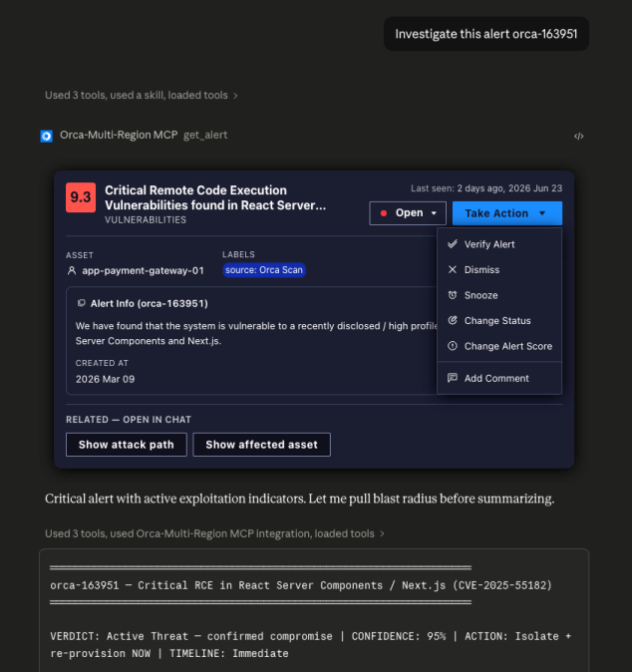
Task: Click the 9.3 severity score badge
Action: click(x=81, y=197)
